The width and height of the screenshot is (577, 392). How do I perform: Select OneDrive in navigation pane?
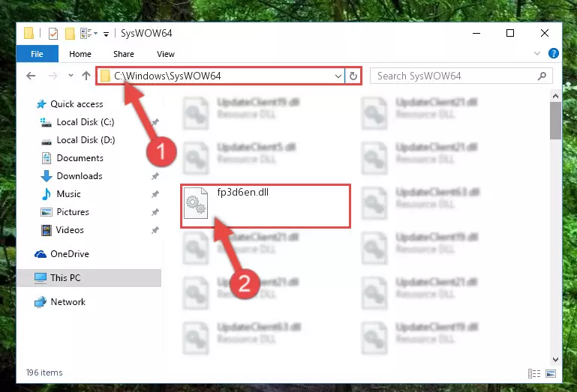click(70, 254)
